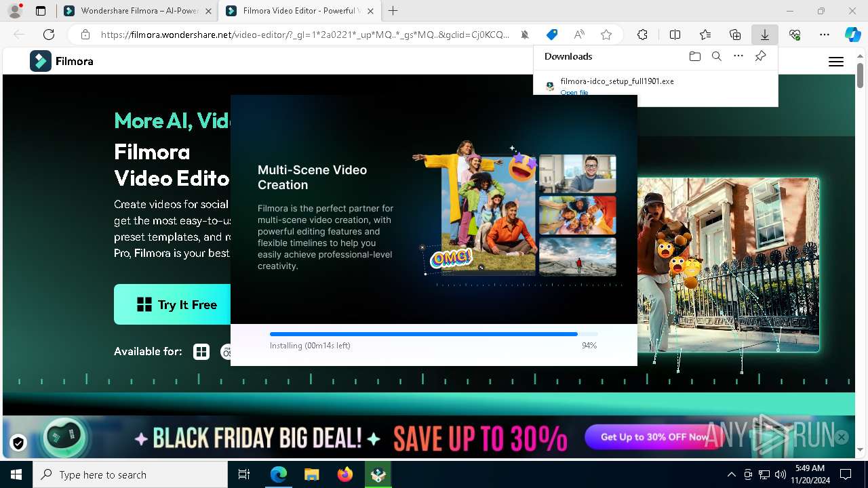Close the Black Friday banner
This screenshot has width=868, height=488.
[842, 437]
